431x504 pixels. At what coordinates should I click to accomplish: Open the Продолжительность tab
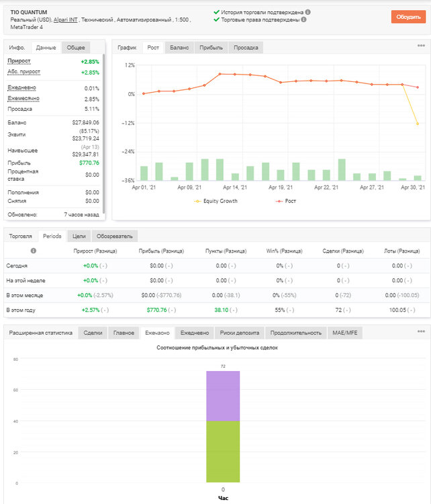pyautogui.click(x=296, y=333)
